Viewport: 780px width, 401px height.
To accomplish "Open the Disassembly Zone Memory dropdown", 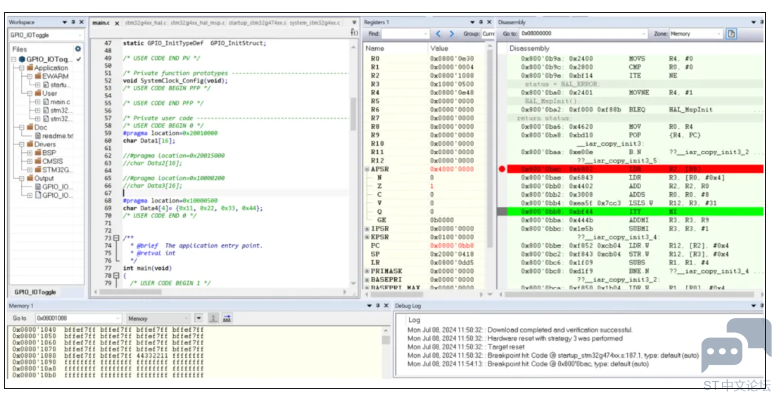I will 695,34.
